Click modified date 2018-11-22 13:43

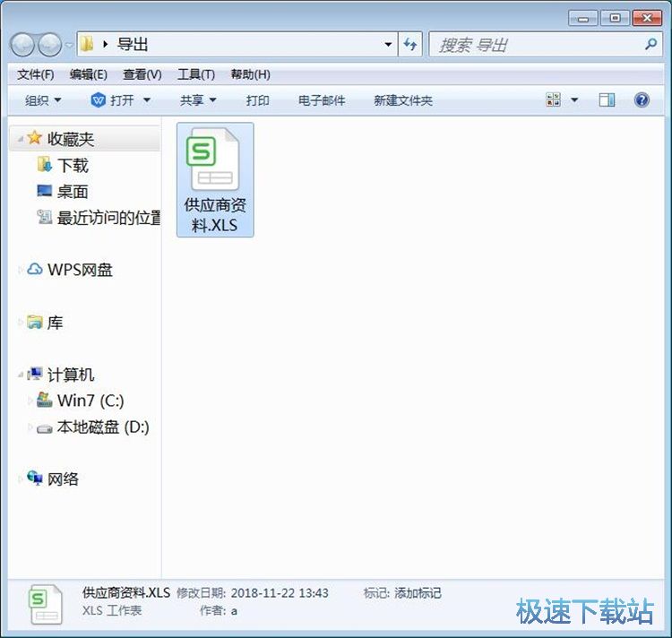[x=280, y=593]
